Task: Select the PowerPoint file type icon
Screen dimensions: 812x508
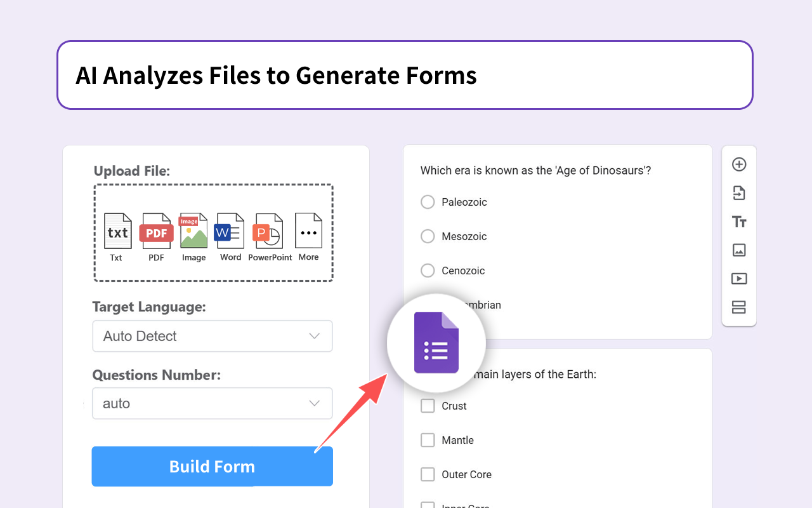Action: [269, 232]
